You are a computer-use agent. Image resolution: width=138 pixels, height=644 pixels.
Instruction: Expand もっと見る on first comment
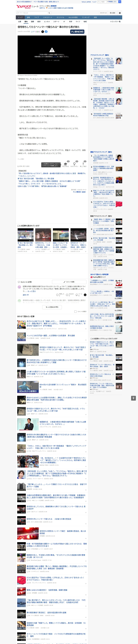32,291
